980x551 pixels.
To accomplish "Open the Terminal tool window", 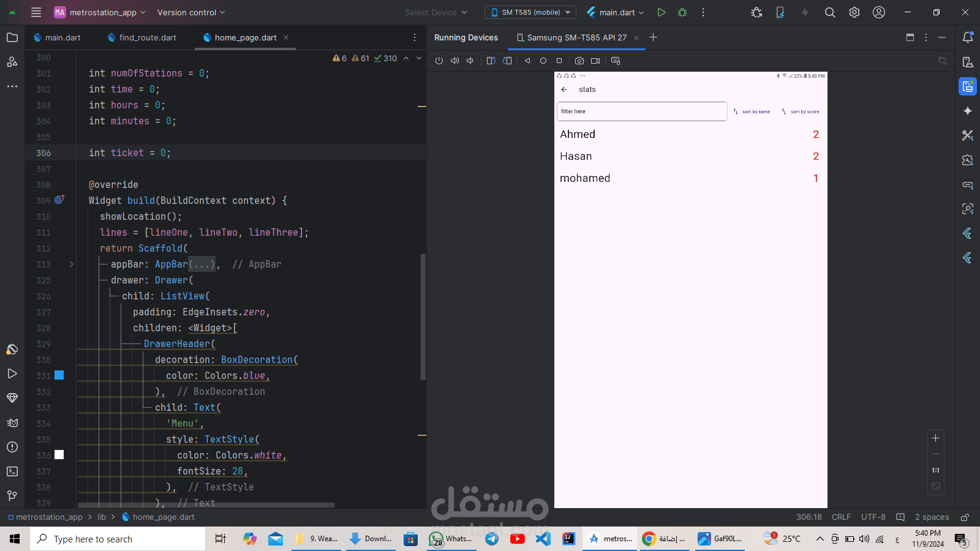I will point(12,471).
